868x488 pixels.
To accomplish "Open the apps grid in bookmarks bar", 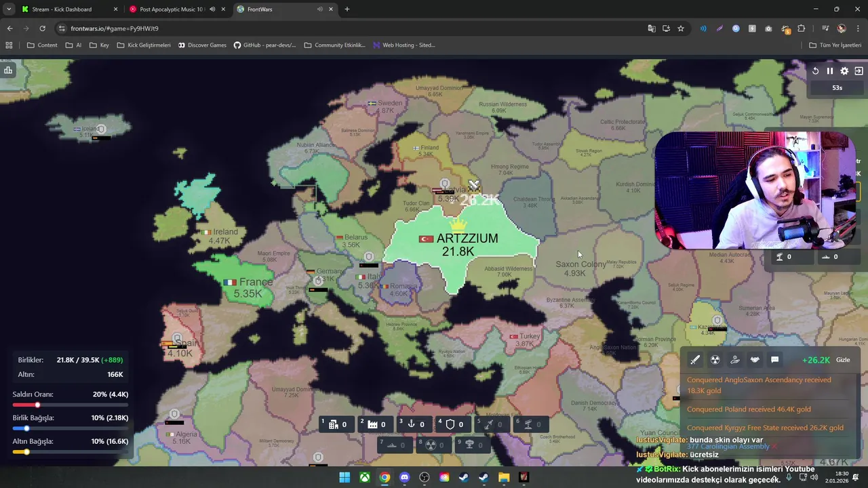I will point(9,45).
